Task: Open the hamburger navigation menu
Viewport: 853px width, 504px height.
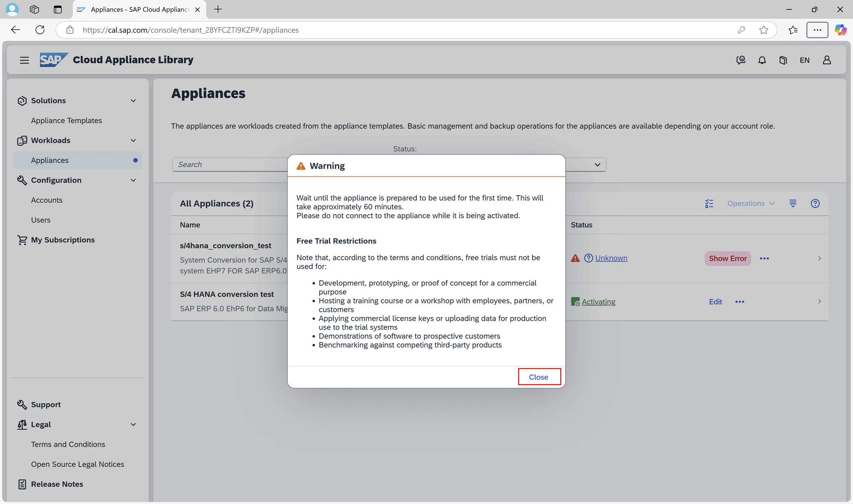Action: point(24,60)
